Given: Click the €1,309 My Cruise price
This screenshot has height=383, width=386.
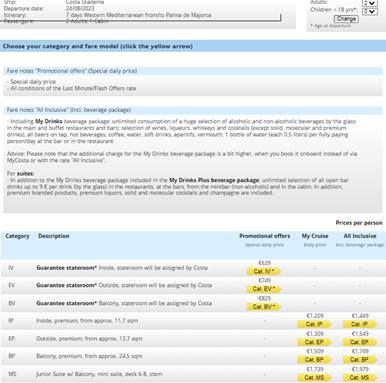Looking at the screenshot, I should click(x=315, y=334).
